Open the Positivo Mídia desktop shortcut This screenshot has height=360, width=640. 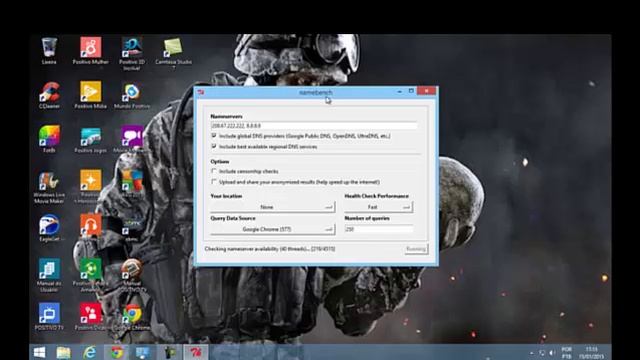point(91,95)
